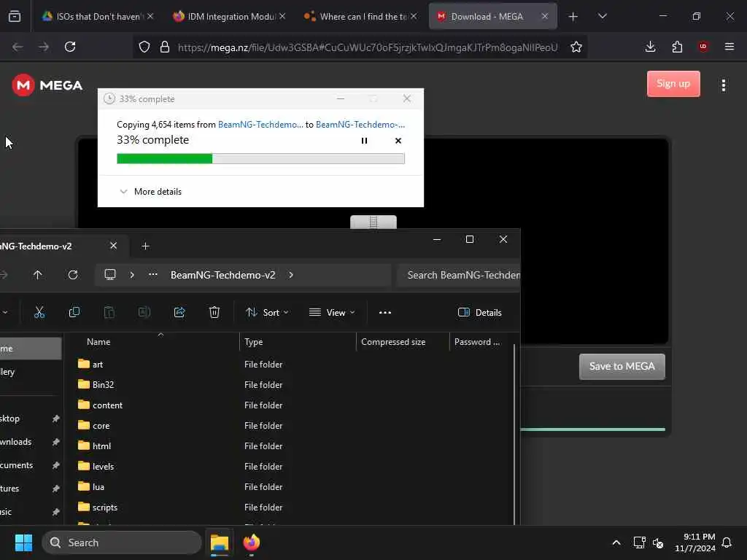Click the Sign up button on MEGA
The width and height of the screenshot is (747, 560).
pos(673,84)
